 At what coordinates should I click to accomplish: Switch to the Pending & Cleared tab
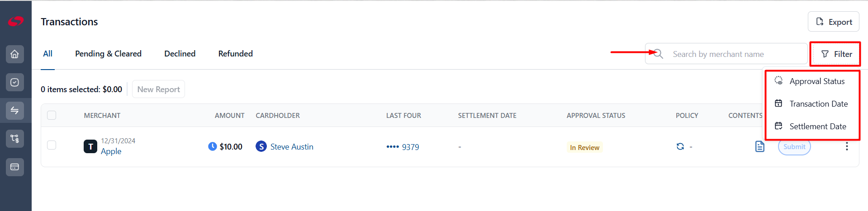[x=108, y=54]
